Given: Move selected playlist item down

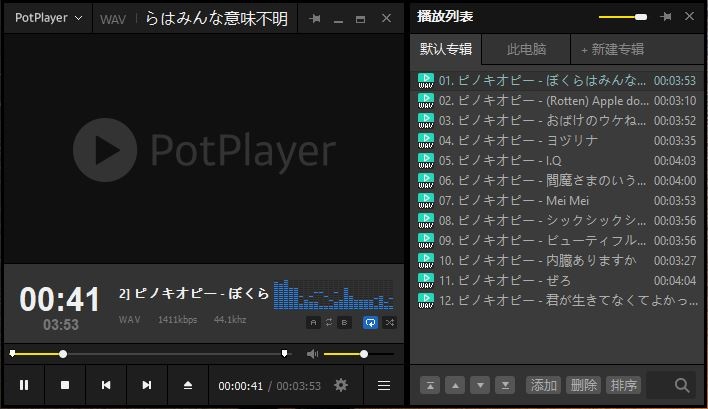Looking at the screenshot, I should (x=480, y=385).
